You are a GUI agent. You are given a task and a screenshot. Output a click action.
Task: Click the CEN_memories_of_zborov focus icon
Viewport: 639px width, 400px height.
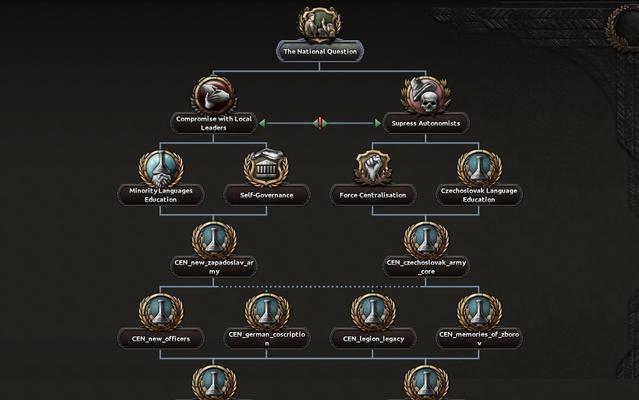(x=479, y=311)
